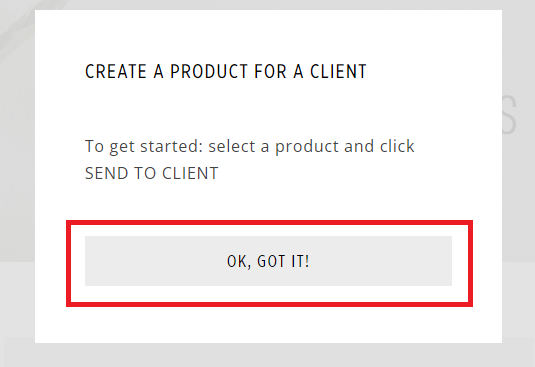535x367 pixels.
Task: Click the CREATE A PRODUCT FOR A CLIENT heading
Action: coord(226,72)
